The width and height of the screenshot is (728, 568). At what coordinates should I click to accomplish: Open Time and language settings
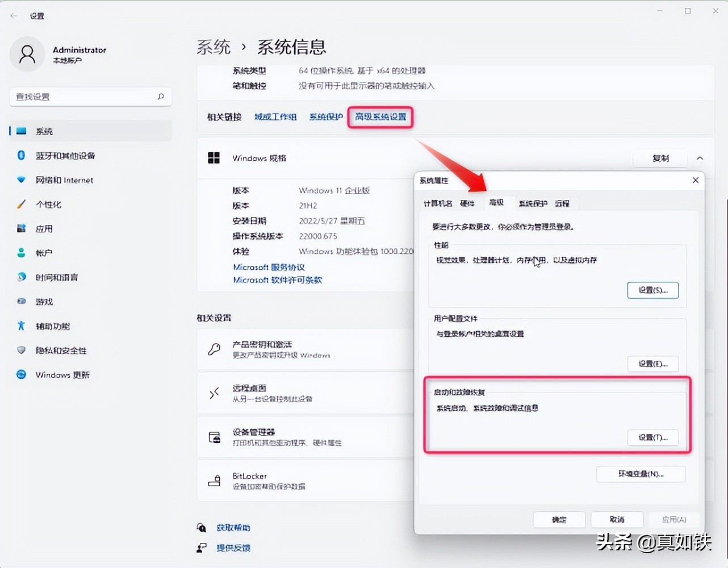[x=55, y=277]
